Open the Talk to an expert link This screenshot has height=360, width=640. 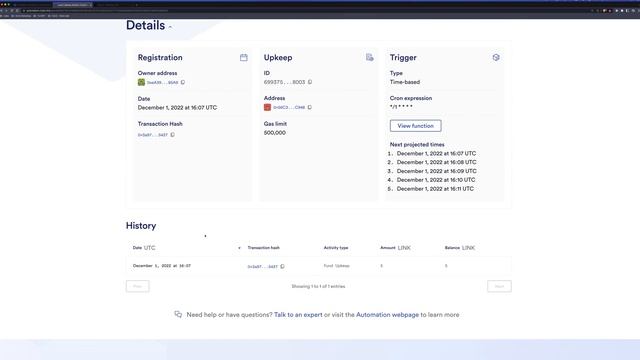tap(298, 315)
